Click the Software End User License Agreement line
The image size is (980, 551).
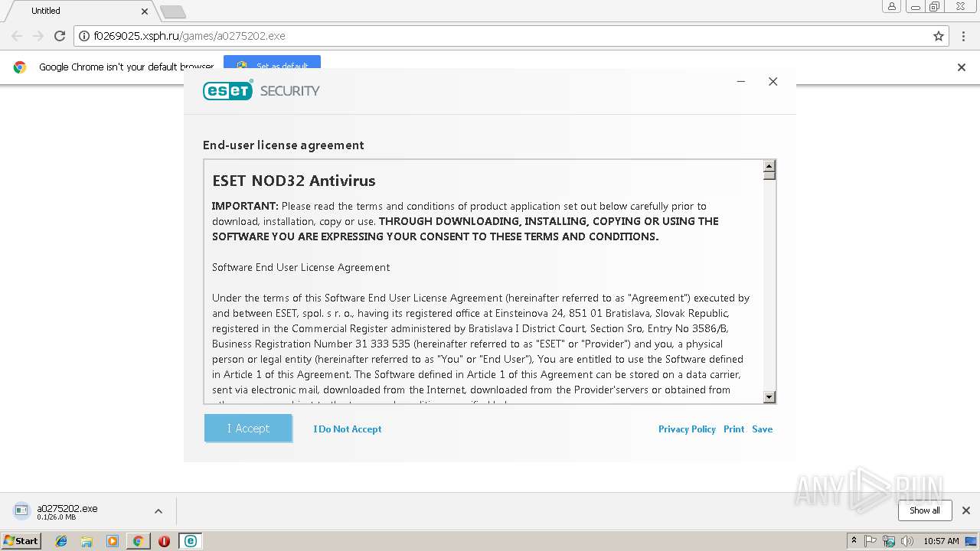301,267
